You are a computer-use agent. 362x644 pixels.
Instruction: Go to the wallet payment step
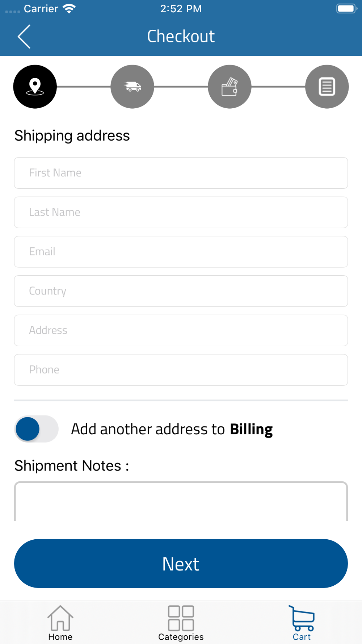[x=230, y=87]
